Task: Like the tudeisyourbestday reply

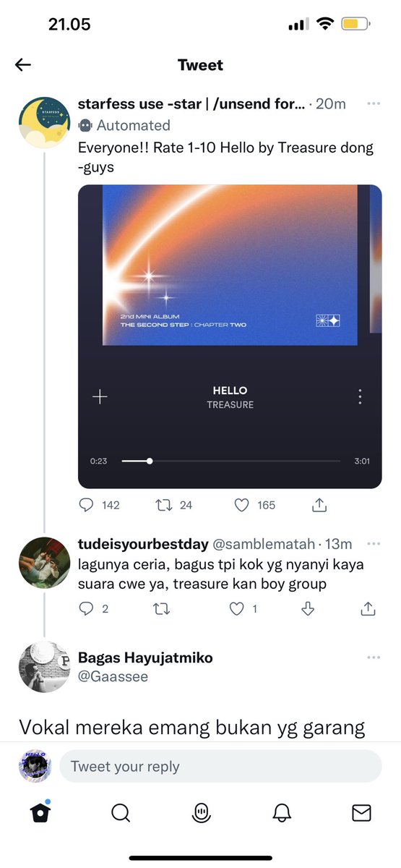Action: (236, 609)
